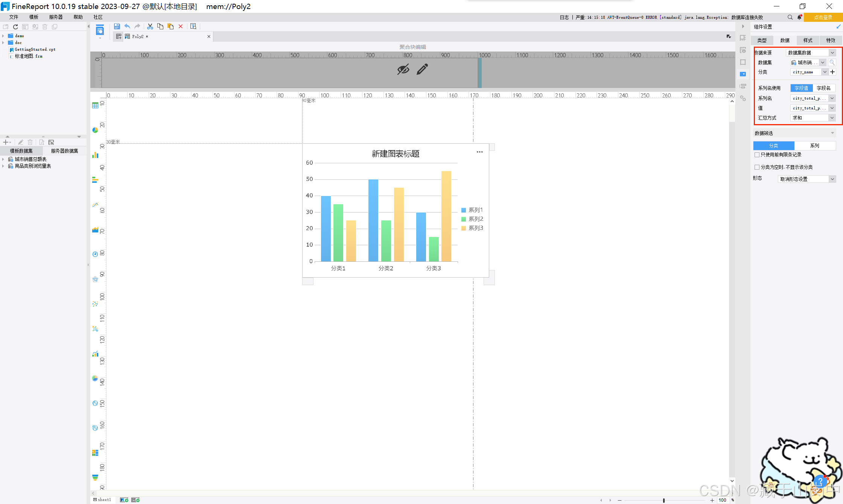Expand the demo folder in the file tree
This screenshot has height=504, width=843.
pyautogui.click(x=3, y=36)
